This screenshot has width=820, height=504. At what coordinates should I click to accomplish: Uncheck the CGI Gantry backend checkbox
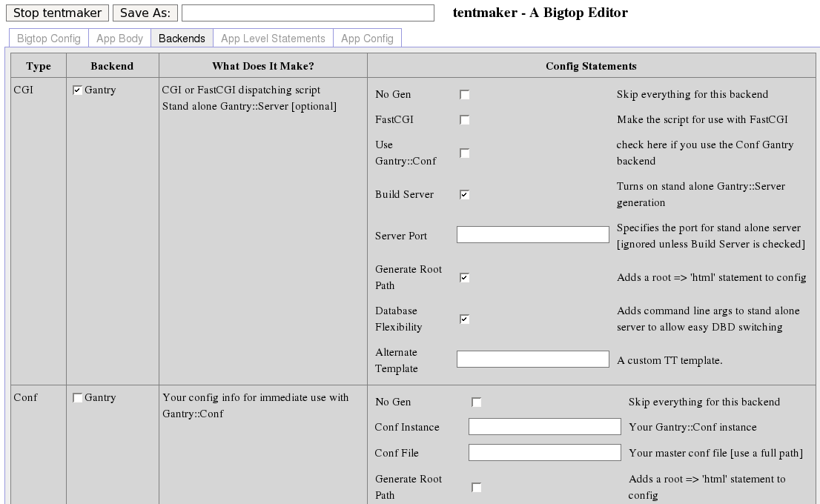[x=77, y=90]
